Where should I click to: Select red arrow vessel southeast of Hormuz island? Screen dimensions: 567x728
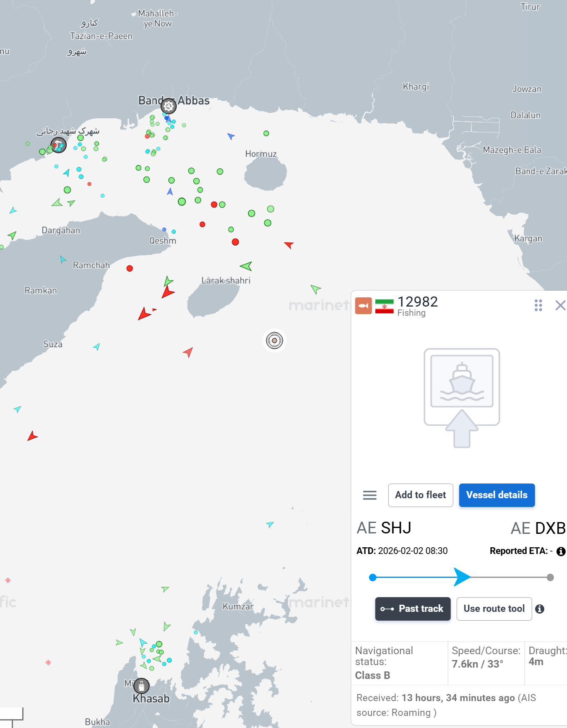[x=289, y=244]
